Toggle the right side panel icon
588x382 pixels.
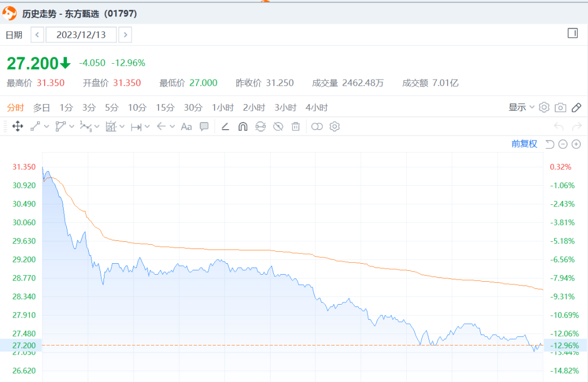pos(572,33)
